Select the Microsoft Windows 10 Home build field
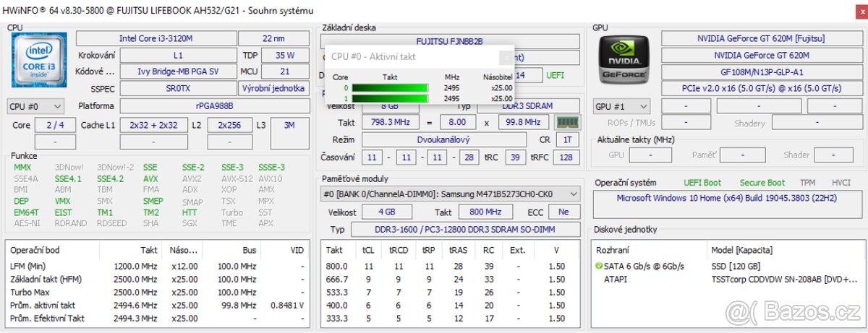The image size is (868, 333). pos(726,203)
